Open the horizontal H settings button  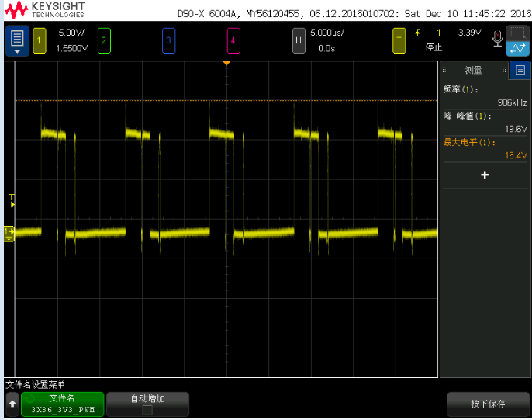(x=299, y=40)
